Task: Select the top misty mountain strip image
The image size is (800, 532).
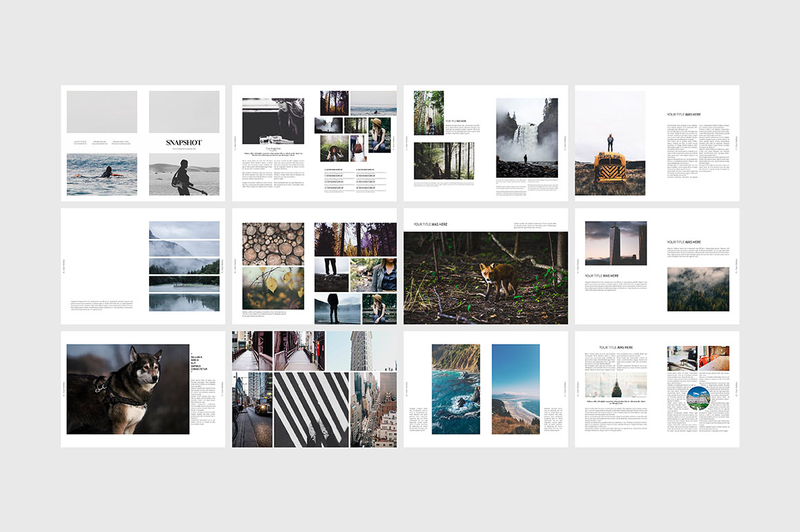Action: pyautogui.click(x=184, y=229)
